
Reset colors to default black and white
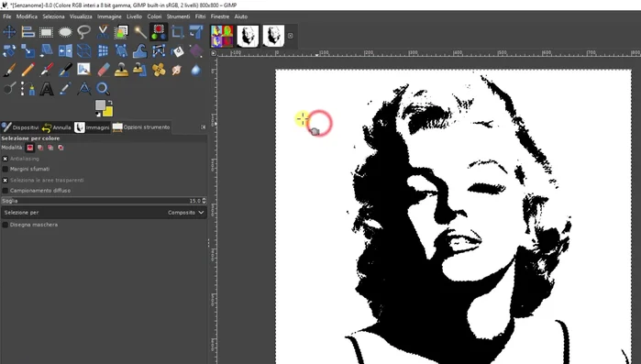[97, 115]
